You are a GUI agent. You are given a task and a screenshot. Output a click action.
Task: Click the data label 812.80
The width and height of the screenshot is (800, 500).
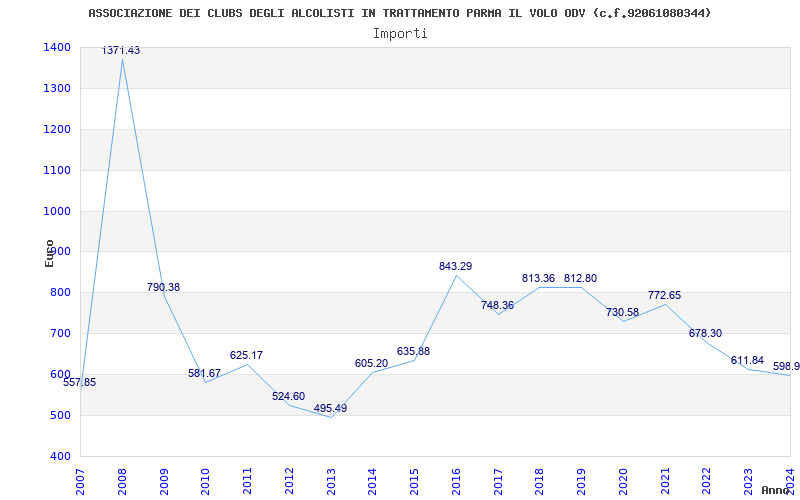(x=580, y=279)
